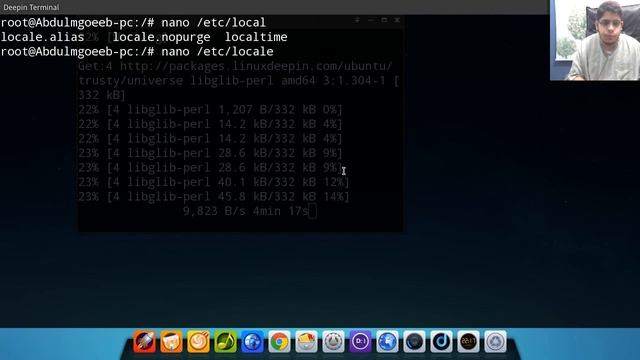Click the Deepin Terminal title text

click(31, 7)
